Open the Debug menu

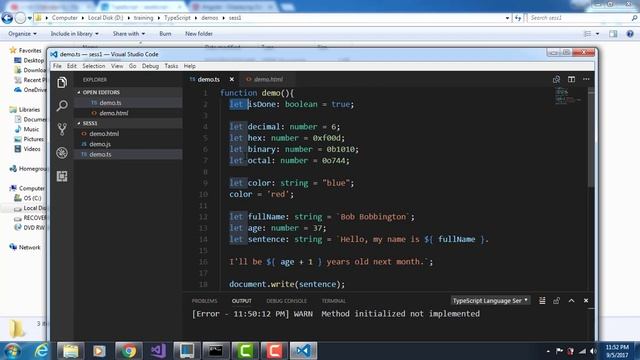[x=150, y=66]
